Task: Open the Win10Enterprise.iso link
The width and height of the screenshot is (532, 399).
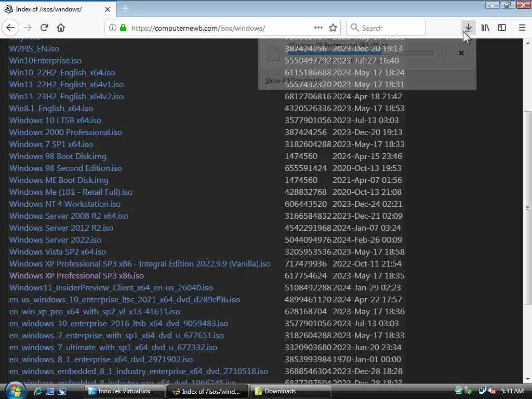Action: point(45,60)
